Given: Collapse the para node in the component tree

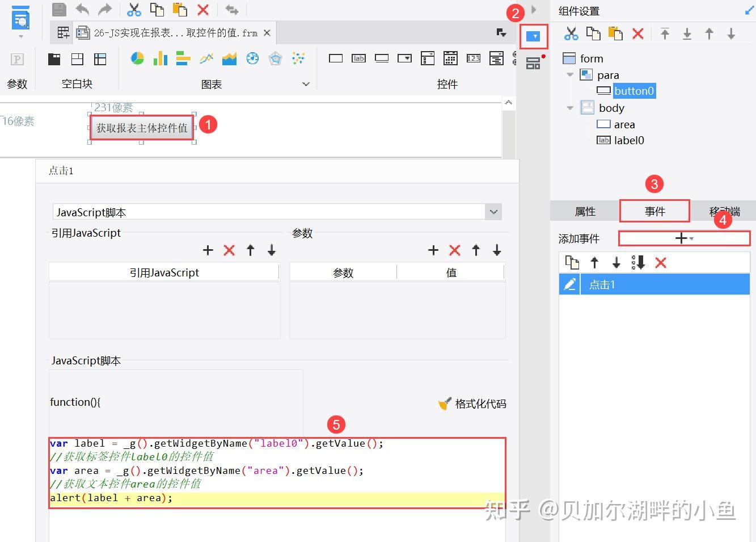Looking at the screenshot, I should [570, 74].
